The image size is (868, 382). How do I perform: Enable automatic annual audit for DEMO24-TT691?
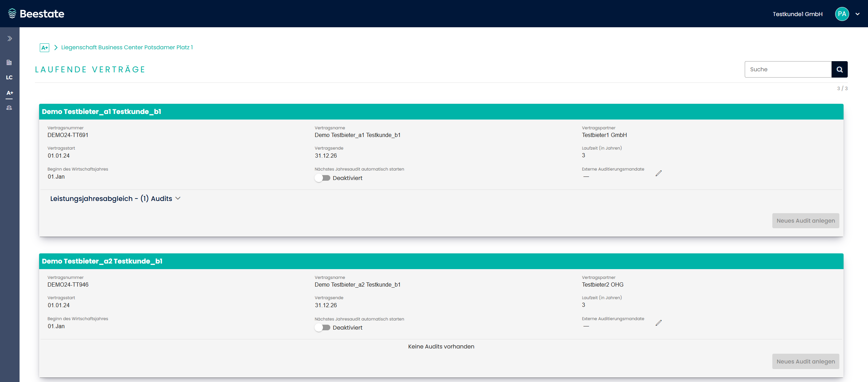pyautogui.click(x=322, y=178)
